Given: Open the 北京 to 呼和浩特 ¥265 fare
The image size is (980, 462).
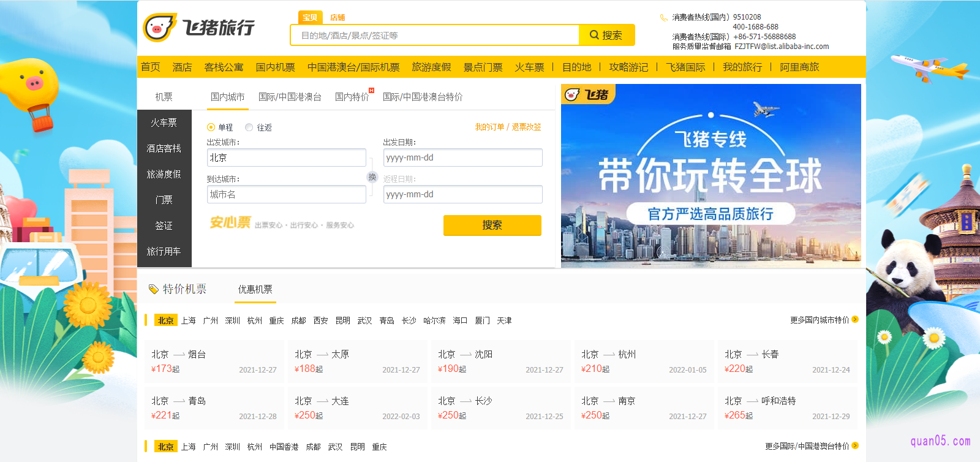Looking at the screenshot, I should (788, 408).
